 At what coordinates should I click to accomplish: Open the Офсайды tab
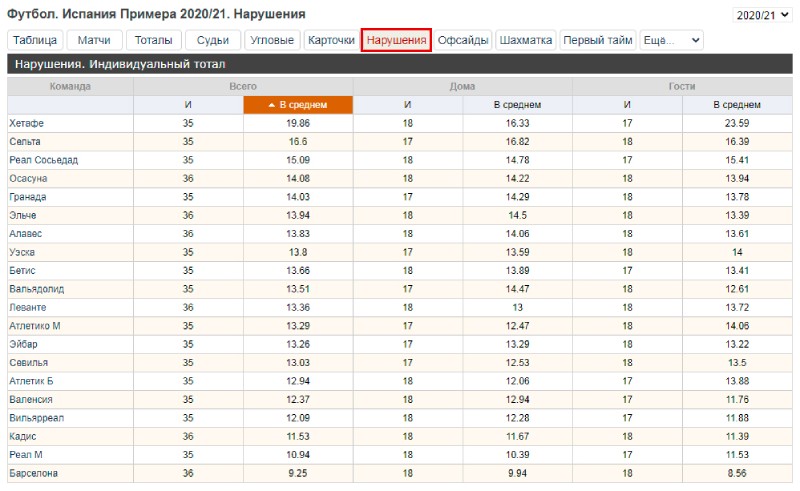(x=463, y=40)
